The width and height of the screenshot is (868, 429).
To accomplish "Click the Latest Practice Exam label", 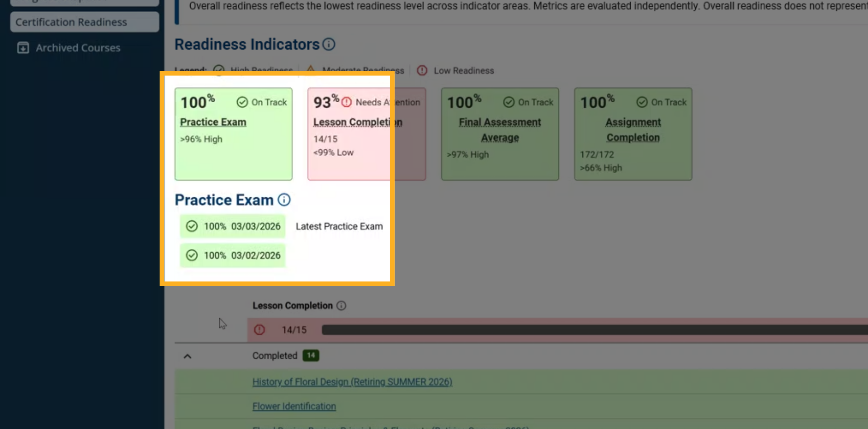I will coord(339,226).
